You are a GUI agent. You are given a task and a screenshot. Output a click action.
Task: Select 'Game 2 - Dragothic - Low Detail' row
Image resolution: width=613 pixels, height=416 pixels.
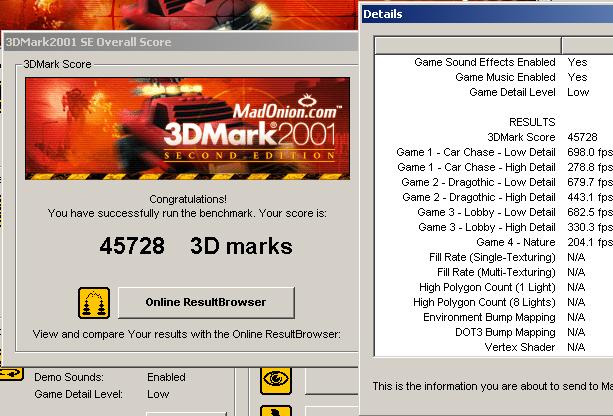[494, 182]
